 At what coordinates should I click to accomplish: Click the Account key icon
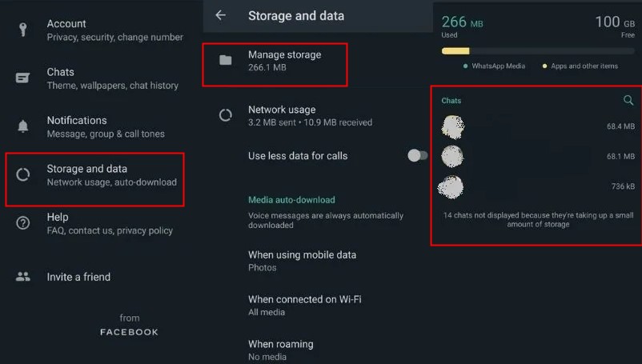click(23, 30)
